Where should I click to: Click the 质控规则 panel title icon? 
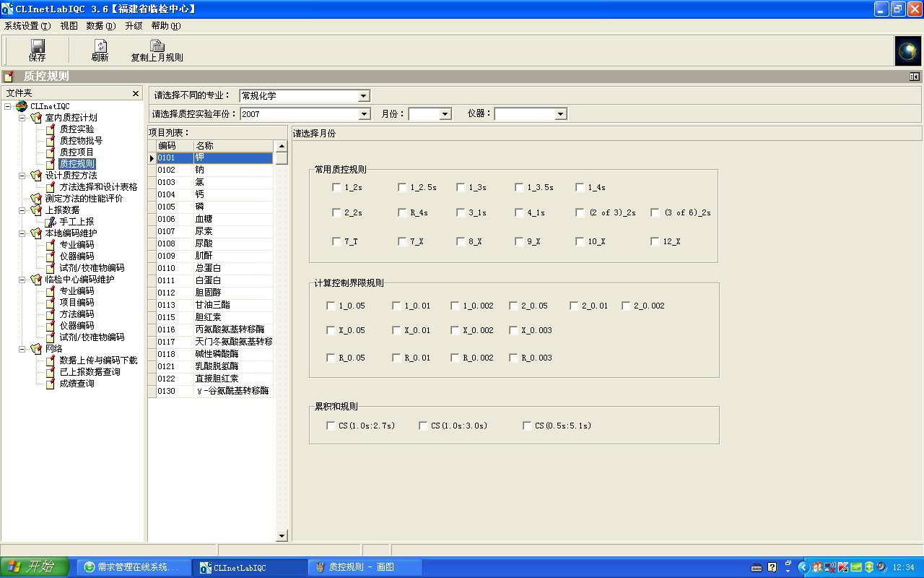pos(9,77)
